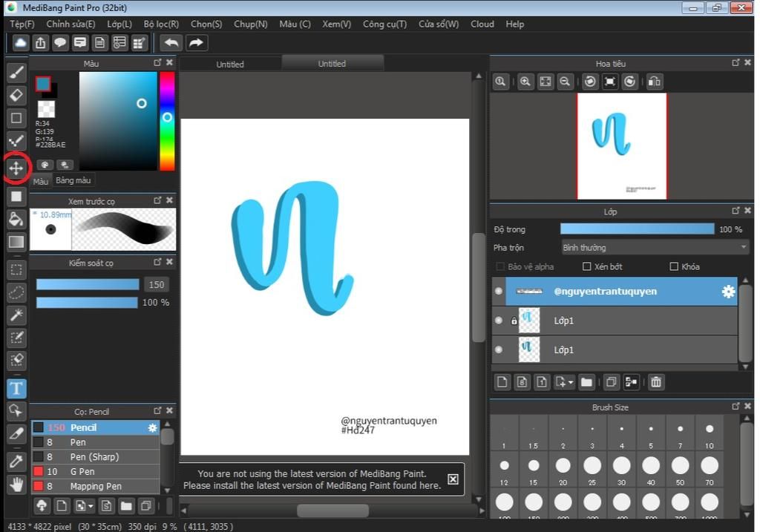Fit canvas to window in Navigator
Screen dimensions: 760x532
[x=546, y=82]
